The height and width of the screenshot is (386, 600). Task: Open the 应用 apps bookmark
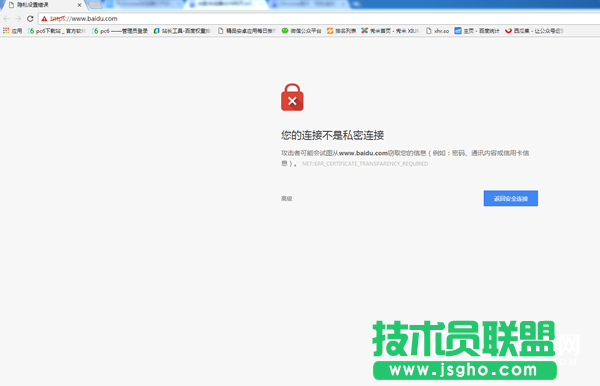pos(13,31)
